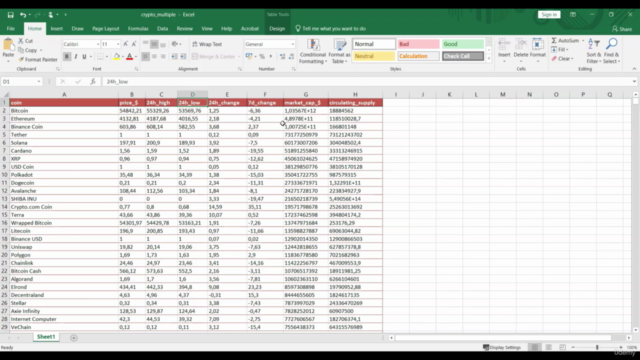Select the Sheet1 tab
Viewport: 640px width, 360px height.
[x=46, y=337]
